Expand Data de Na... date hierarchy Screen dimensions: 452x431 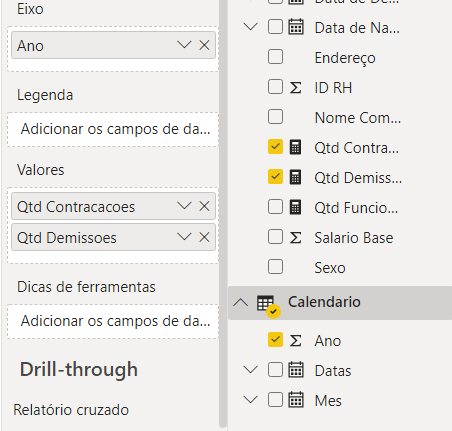251,26
